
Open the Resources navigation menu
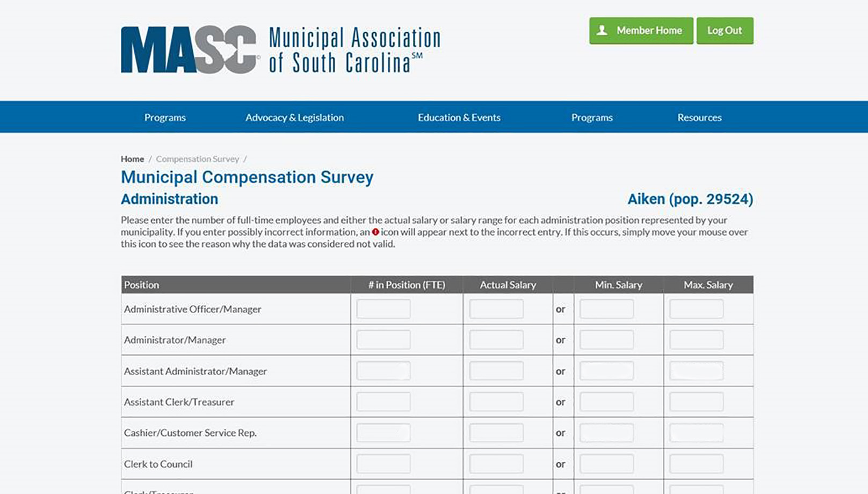coord(699,117)
